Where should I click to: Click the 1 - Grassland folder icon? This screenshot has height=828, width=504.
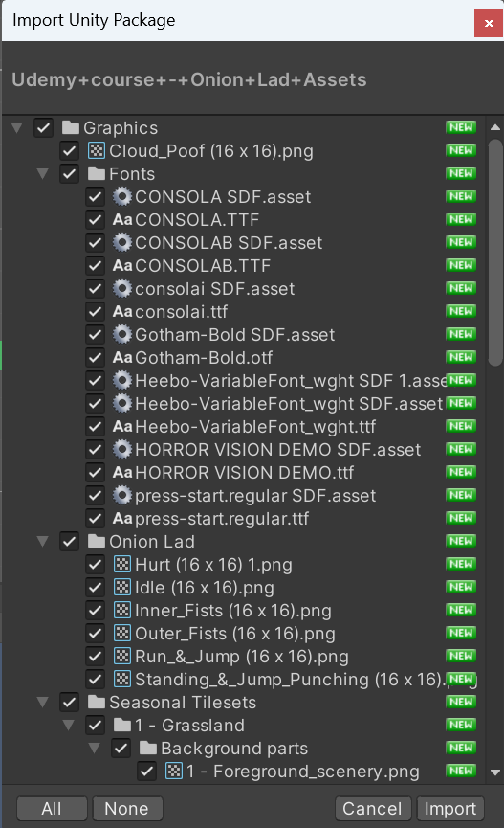122,725
